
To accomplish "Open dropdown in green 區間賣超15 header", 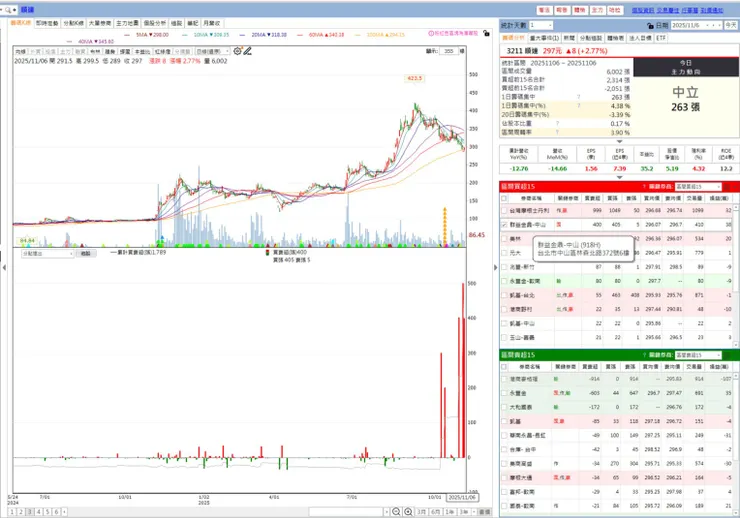I will coord(718,355).
